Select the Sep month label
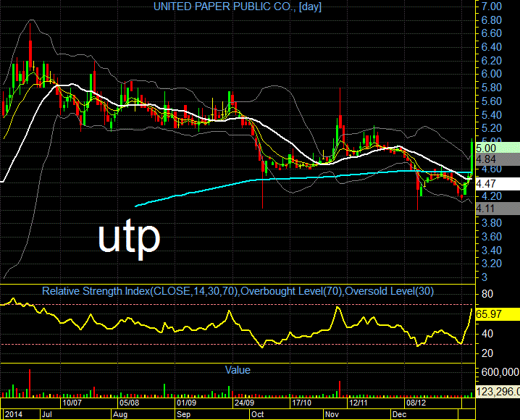The height and width of the screenshot is (420, 520). click(183, 414)
